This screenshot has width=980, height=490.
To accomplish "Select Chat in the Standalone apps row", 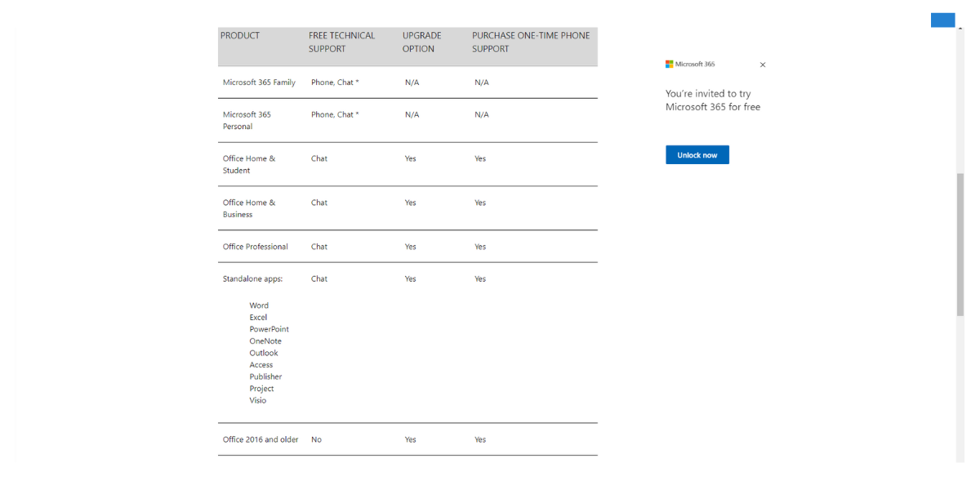I will [319, 278].
